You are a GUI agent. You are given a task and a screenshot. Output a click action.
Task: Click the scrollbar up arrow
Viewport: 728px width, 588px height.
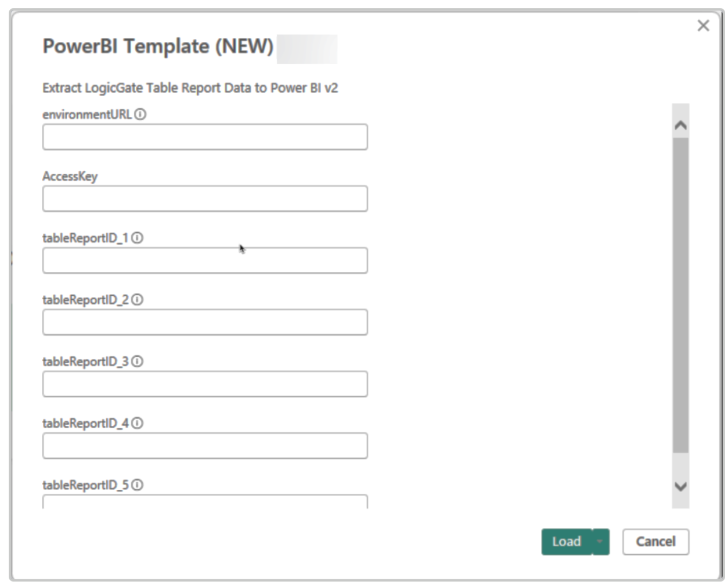tap(680, 125)
